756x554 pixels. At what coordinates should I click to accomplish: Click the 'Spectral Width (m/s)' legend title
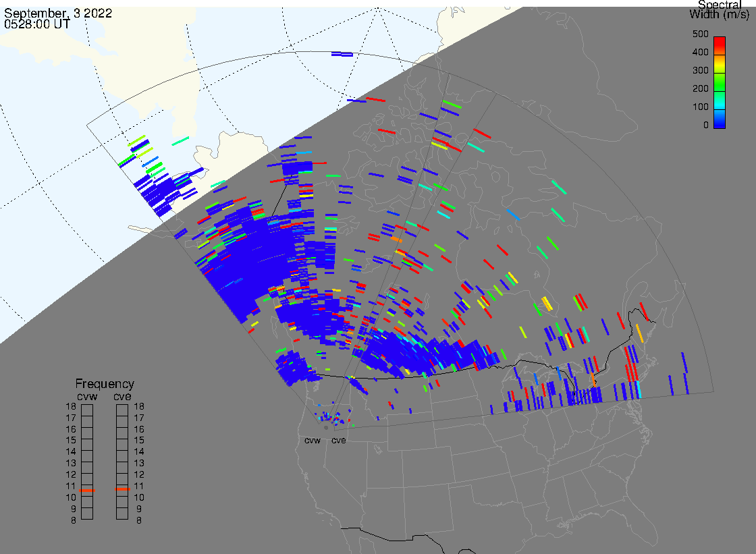coord(720,9)
